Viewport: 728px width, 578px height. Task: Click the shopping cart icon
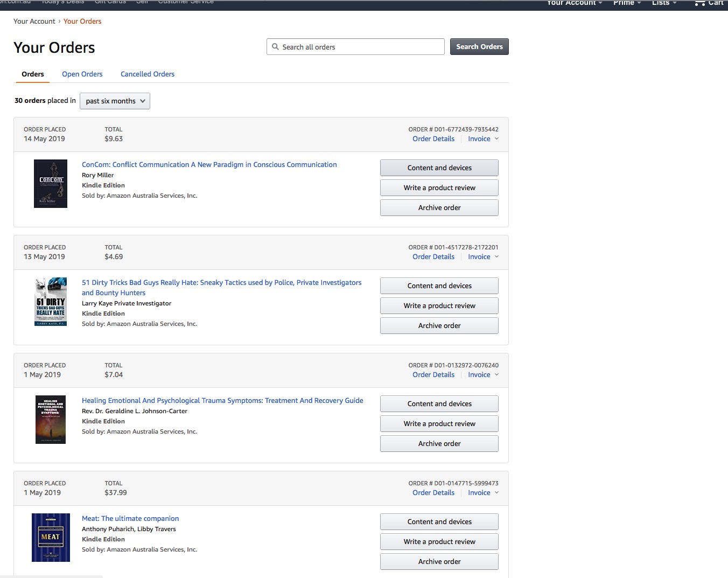700,3
